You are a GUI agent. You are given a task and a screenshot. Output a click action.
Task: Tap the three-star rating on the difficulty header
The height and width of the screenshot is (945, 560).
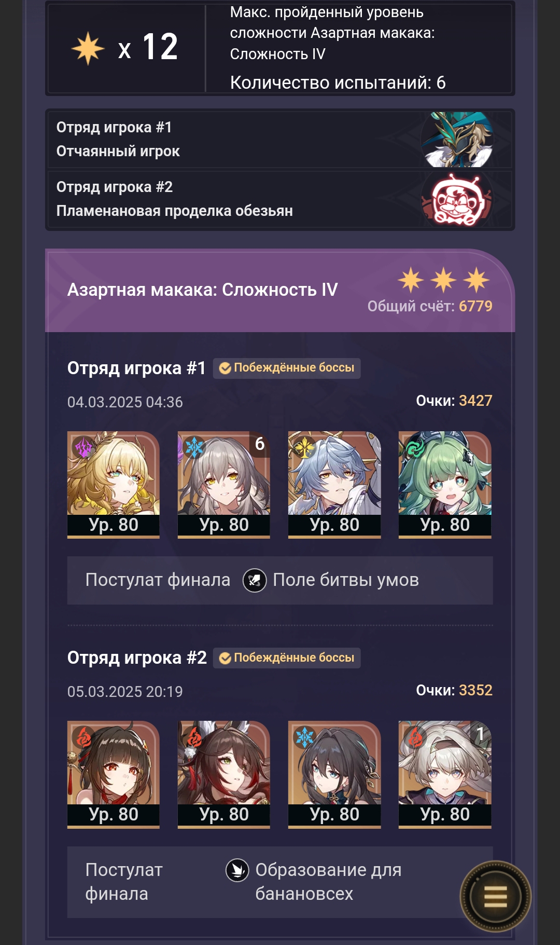coord(444,280)
